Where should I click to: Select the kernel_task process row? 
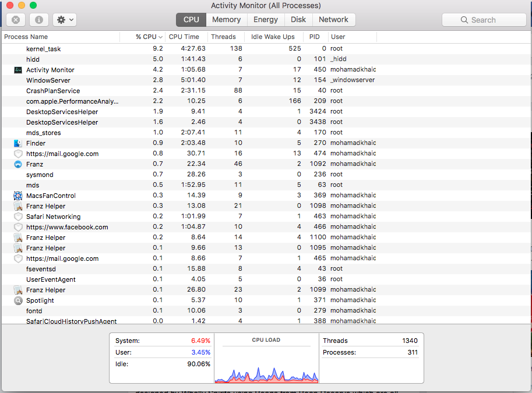266,49
